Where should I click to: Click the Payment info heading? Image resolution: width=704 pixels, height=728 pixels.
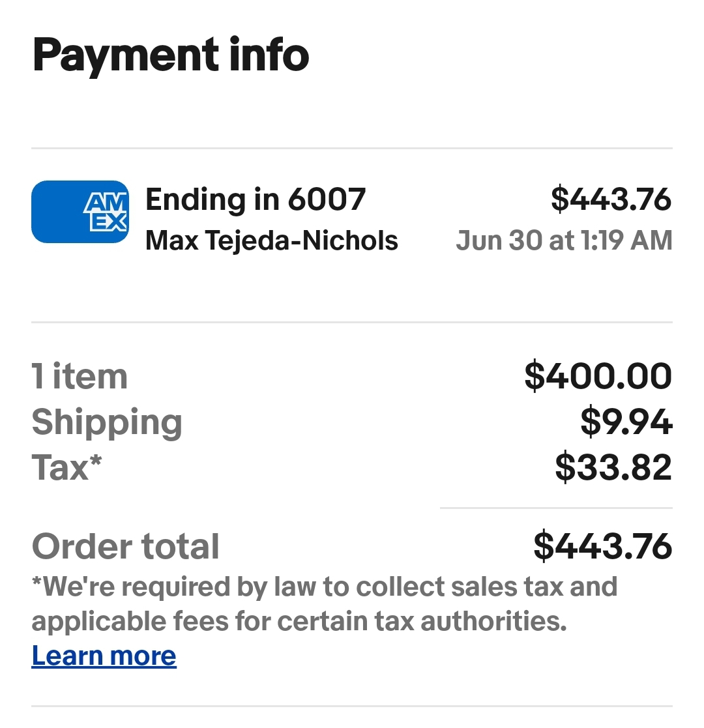170,55
